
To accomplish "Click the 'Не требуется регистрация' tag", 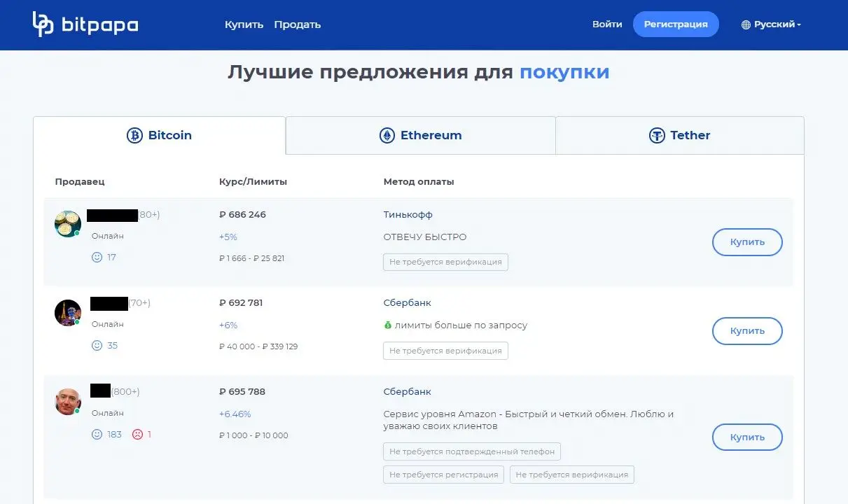I will [444, 475].
